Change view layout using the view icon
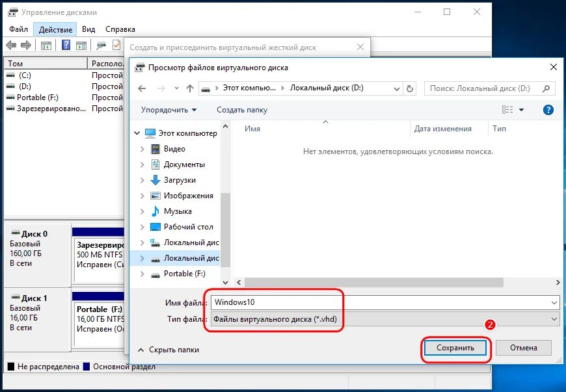The image size is (566, 392). [507, 110]
